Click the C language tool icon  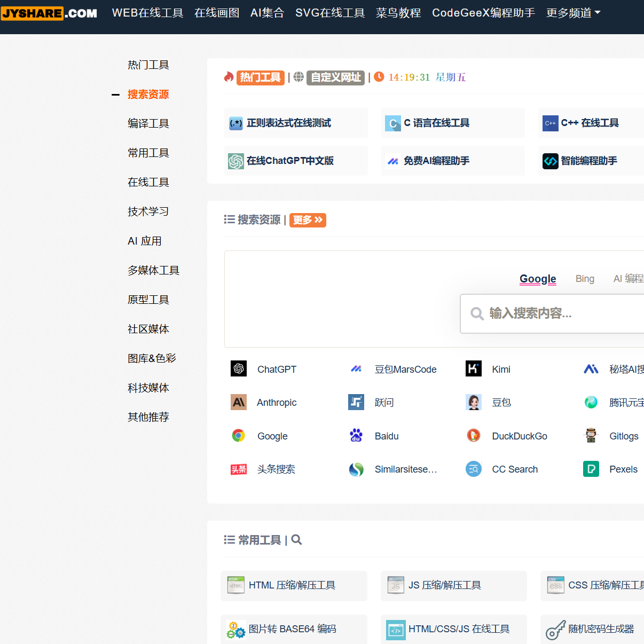[x=393, y=123]
